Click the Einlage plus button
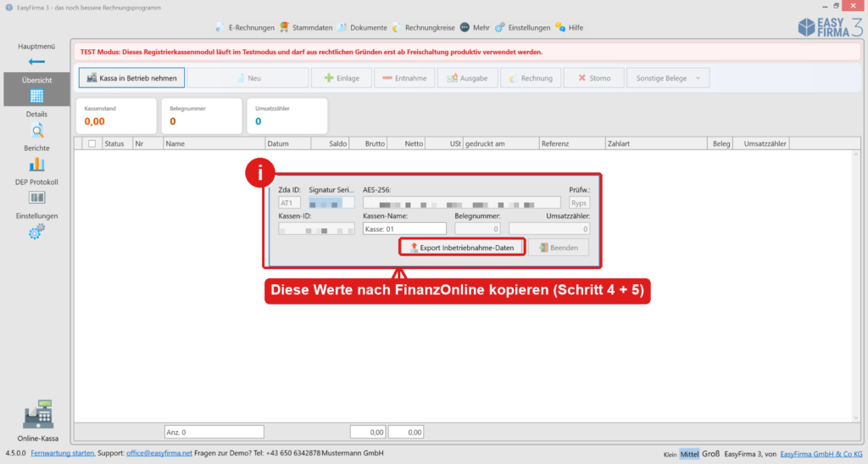The width and height of the screenshot is (868, 464). pyautogui.click(x=342, y=78)
